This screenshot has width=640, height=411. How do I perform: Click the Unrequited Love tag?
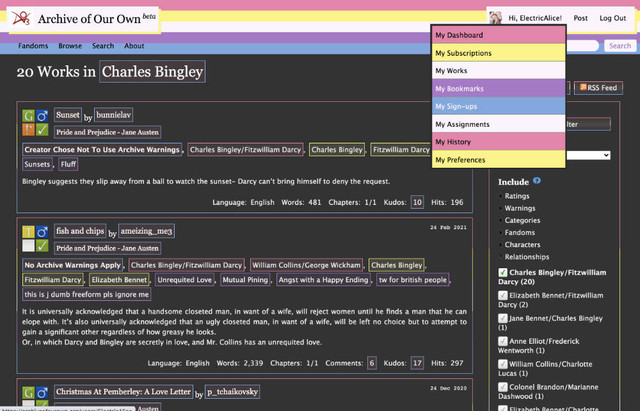(184, 280)
